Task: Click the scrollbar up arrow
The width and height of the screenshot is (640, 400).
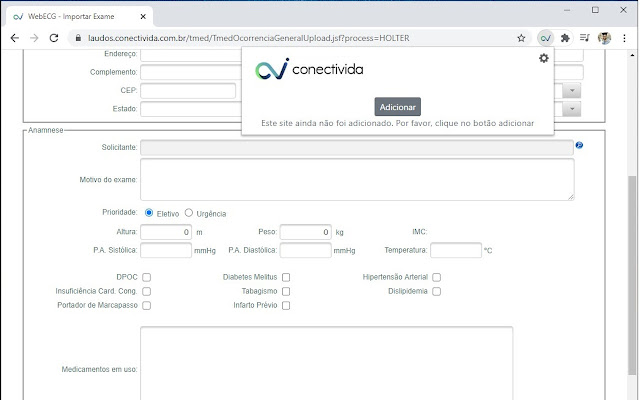Action: 632,55
